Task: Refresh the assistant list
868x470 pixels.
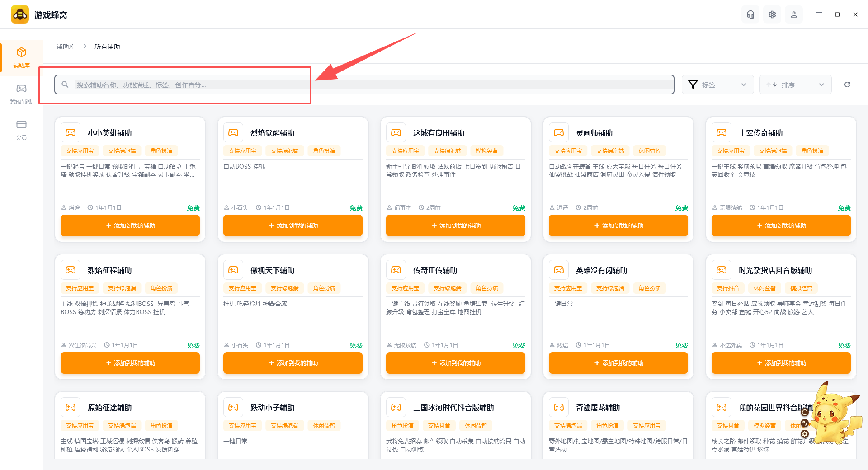Action: tap(847, 85)
